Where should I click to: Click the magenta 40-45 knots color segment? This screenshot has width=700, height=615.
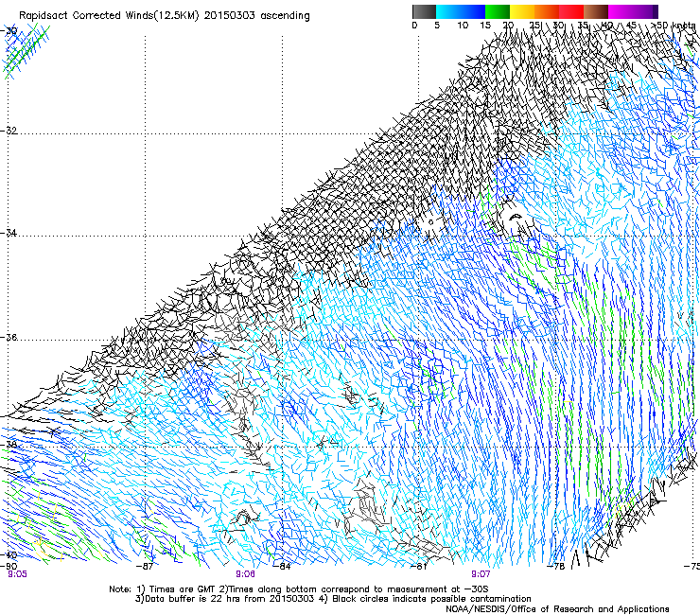621,11
